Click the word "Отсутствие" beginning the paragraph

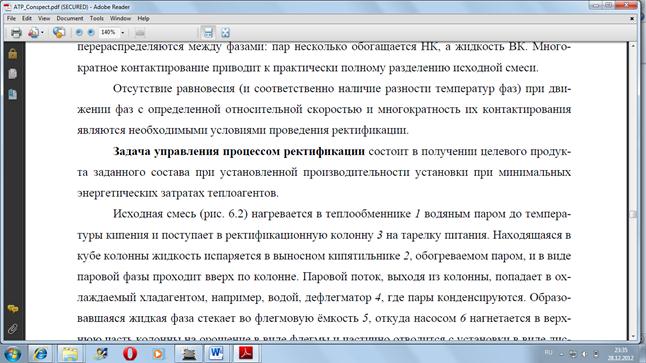click(x=142, y=89)
